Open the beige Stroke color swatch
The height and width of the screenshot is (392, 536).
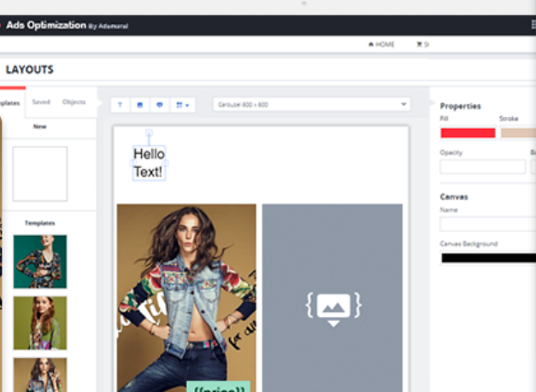pos(518,133)
